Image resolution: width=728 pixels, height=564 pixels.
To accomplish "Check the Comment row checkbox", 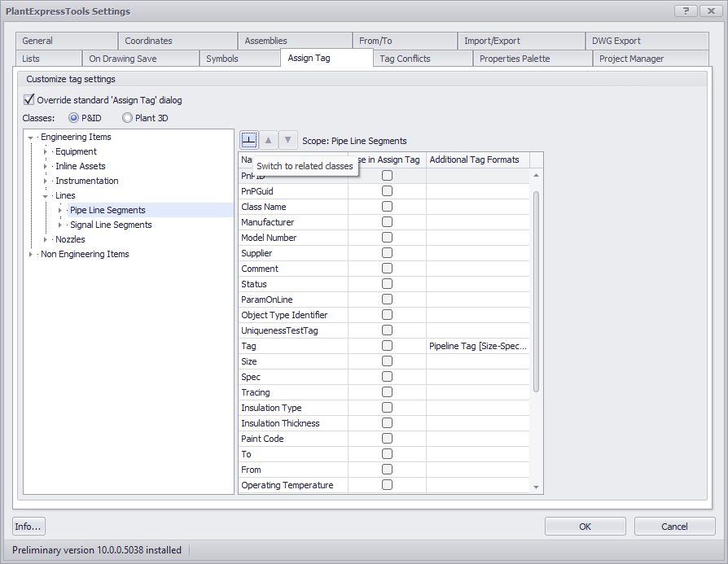I will [x=387, y=269].
